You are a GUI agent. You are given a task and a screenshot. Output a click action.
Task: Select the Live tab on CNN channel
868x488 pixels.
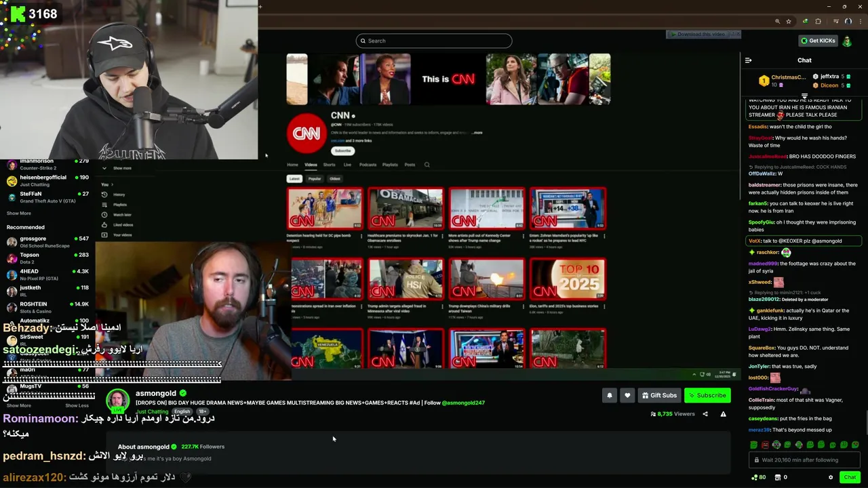(x=347, y=165)
